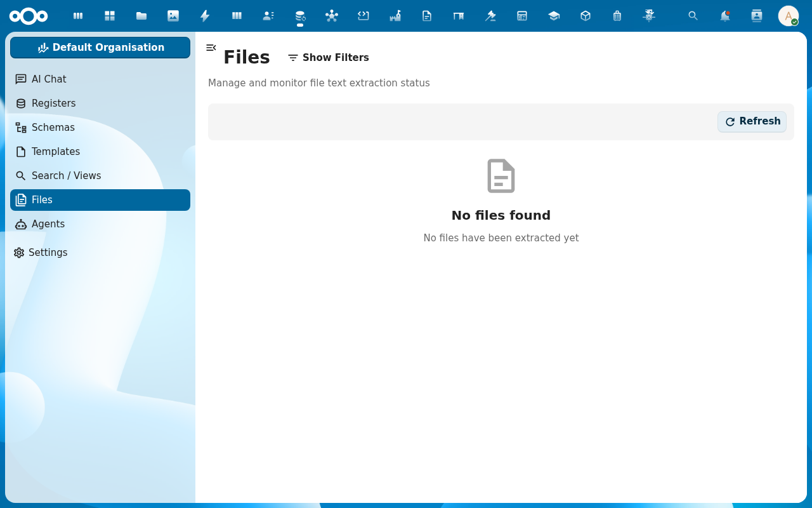Open the Contacts person-list icon in the apps row
This screenshot has height=508, width=812.
268,16
